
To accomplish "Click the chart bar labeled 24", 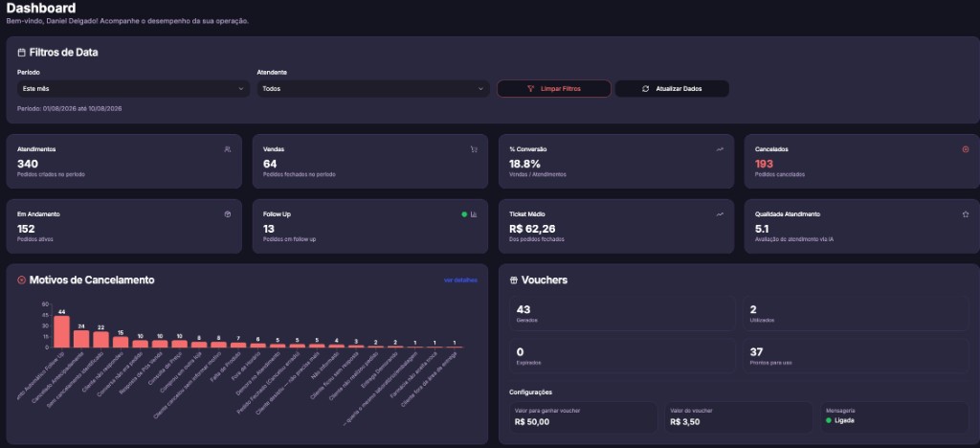I will [81, 339].
